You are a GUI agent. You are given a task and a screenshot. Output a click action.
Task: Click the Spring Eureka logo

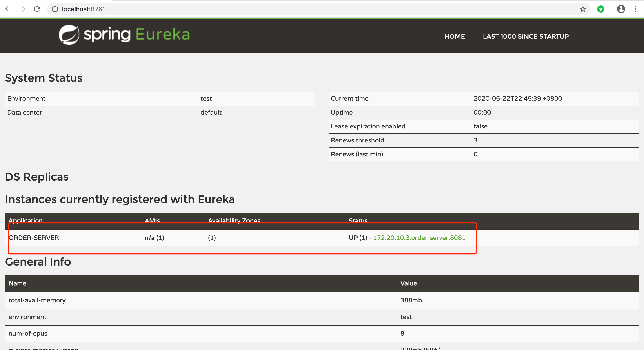tap(124, 35)
